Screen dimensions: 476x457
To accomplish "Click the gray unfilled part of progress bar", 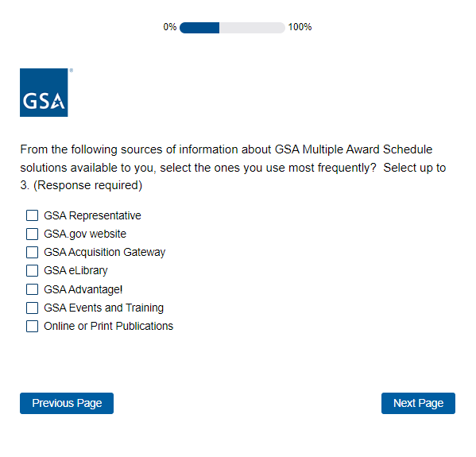I will [x=252, y=28].
